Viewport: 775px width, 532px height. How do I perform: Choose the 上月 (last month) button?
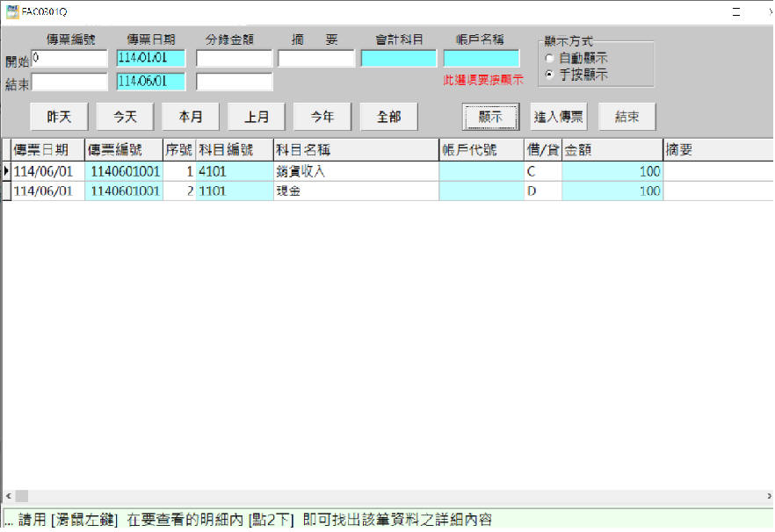coord(257,117)
